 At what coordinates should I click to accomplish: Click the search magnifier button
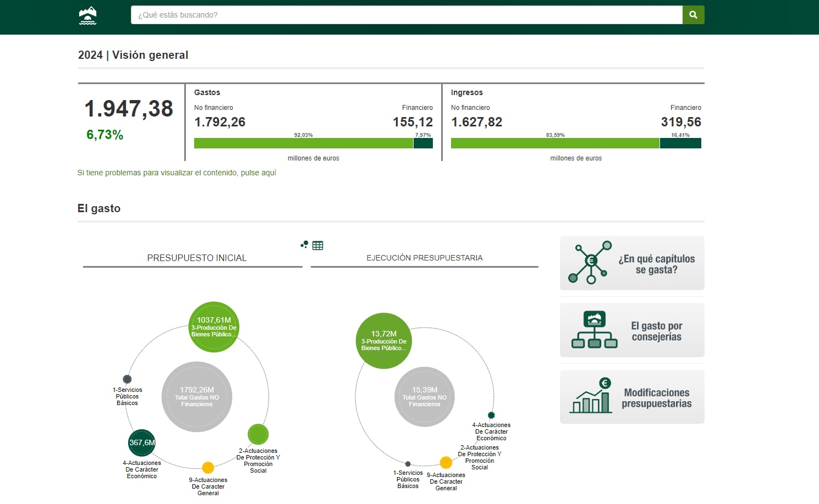click(x=693, y=15)
